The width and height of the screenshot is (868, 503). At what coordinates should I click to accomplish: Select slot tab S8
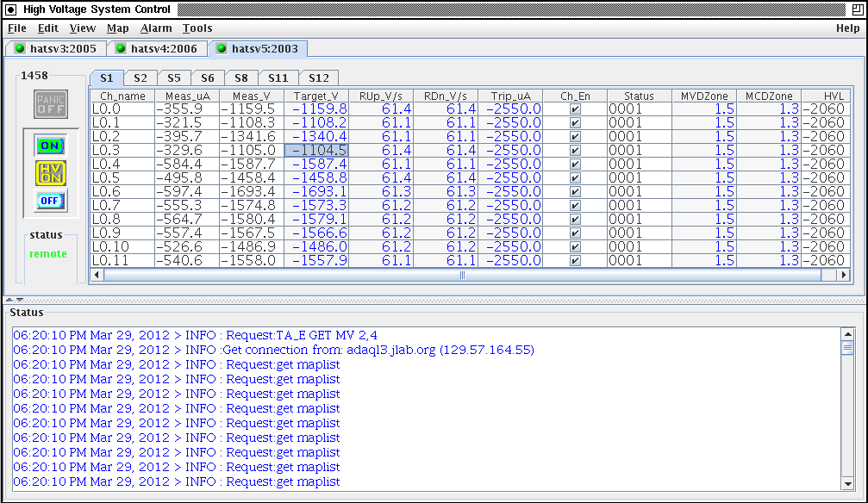[x=241, y=78]
